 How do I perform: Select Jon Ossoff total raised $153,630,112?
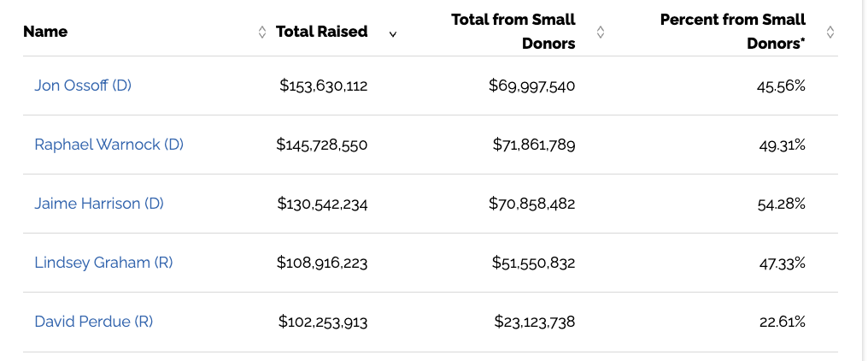[x=323, y=86]
